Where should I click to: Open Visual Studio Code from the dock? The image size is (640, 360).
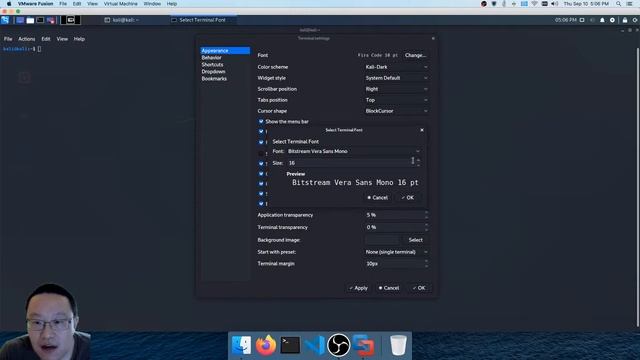[315, 345]
